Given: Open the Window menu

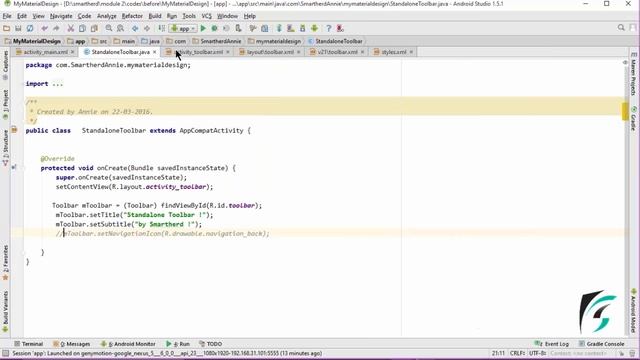Looking at the screenshot, I should point(227,16).
